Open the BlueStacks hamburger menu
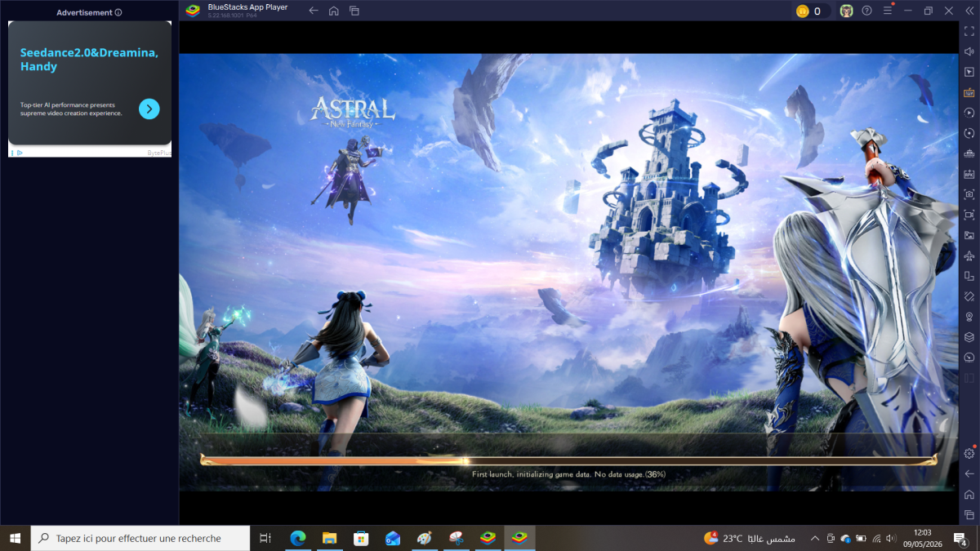This screenshot has height=551, width=980. (x=888, y=11)
